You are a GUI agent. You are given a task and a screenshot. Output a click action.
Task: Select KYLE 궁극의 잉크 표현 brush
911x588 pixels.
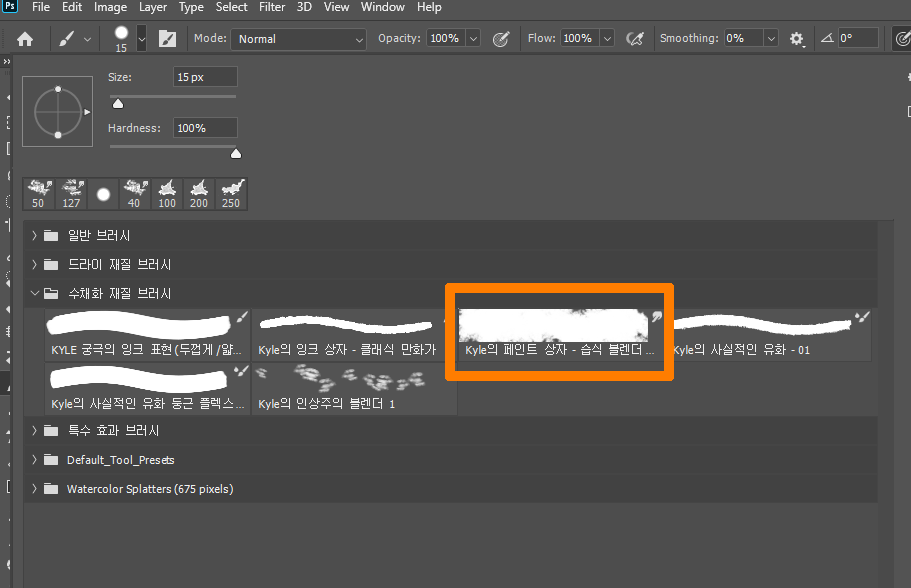pyautogui.click(x=148, y=335)
